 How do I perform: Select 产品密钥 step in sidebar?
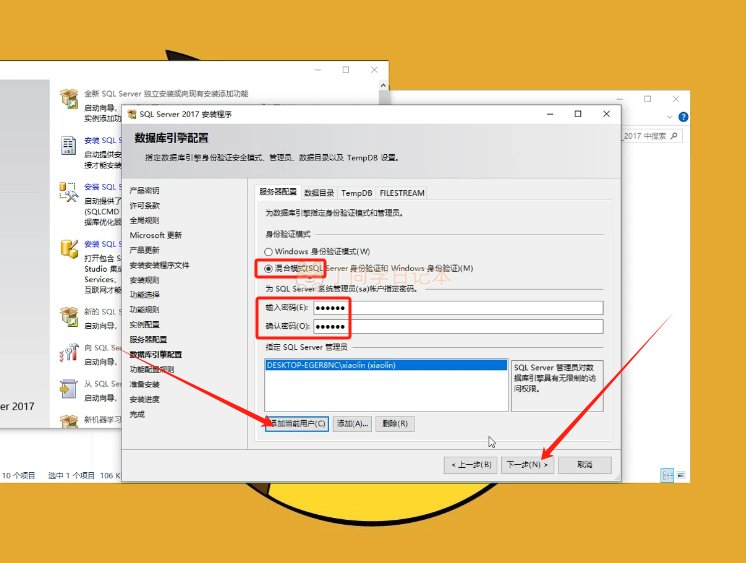point(144,190)
